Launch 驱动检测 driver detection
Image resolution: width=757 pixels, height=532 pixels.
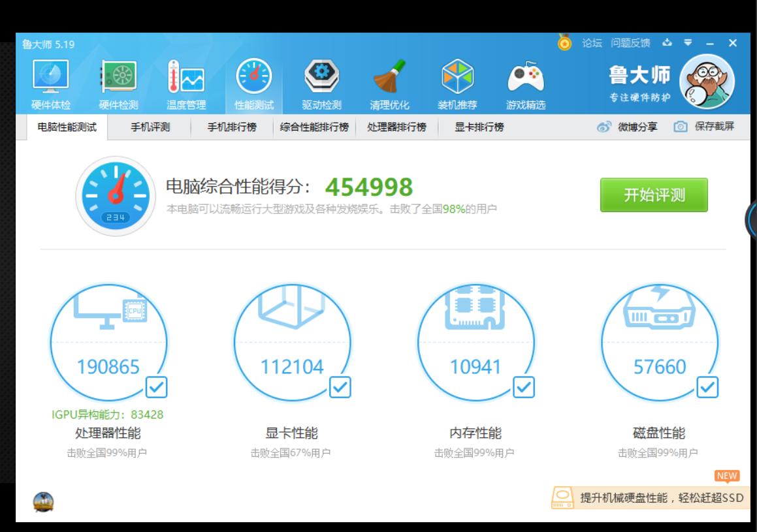321,78
